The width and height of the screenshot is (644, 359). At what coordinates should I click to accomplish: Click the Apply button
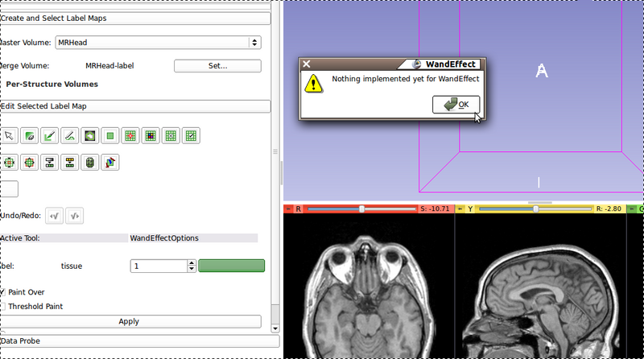tap(130, 322)
